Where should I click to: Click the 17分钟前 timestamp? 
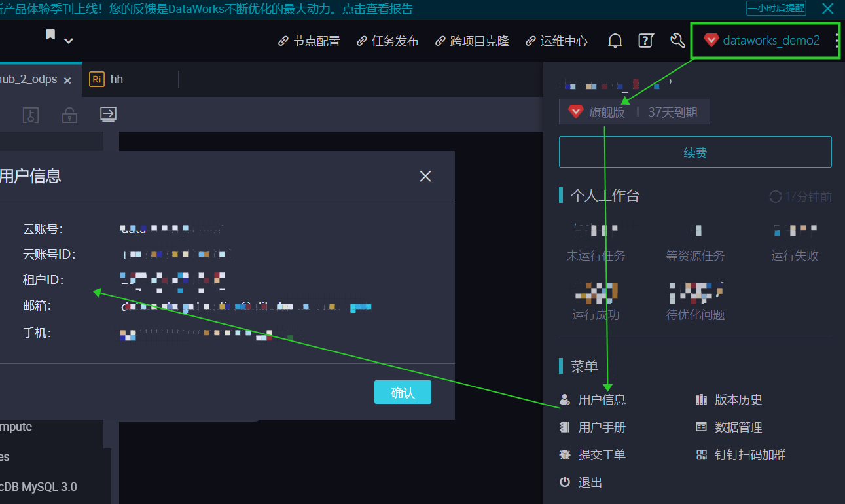(x=809, y=196)
